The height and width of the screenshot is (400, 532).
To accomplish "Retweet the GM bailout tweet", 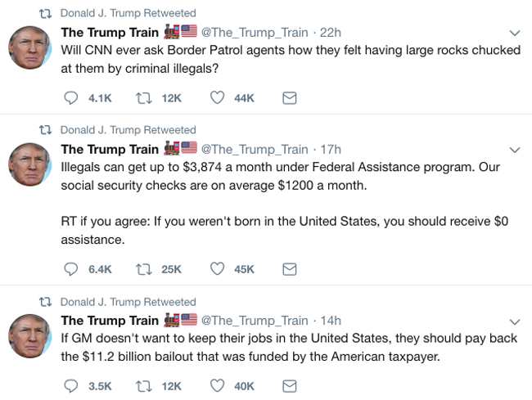I will 143,386.
